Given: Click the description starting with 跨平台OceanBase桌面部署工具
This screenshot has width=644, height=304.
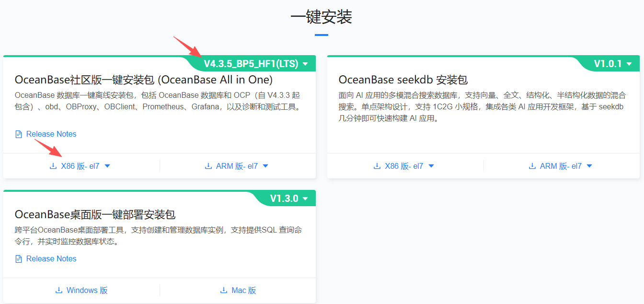Looking at the screenshot, I should [159, 235].
